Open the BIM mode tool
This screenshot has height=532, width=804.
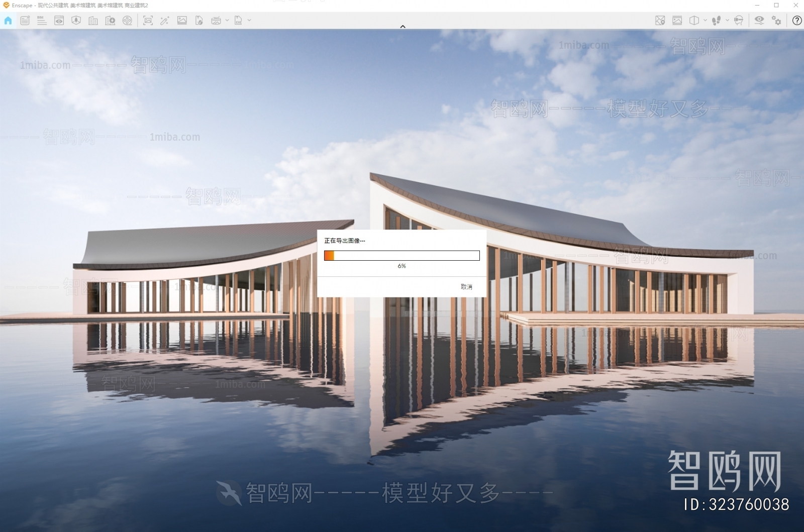[41, 21]
